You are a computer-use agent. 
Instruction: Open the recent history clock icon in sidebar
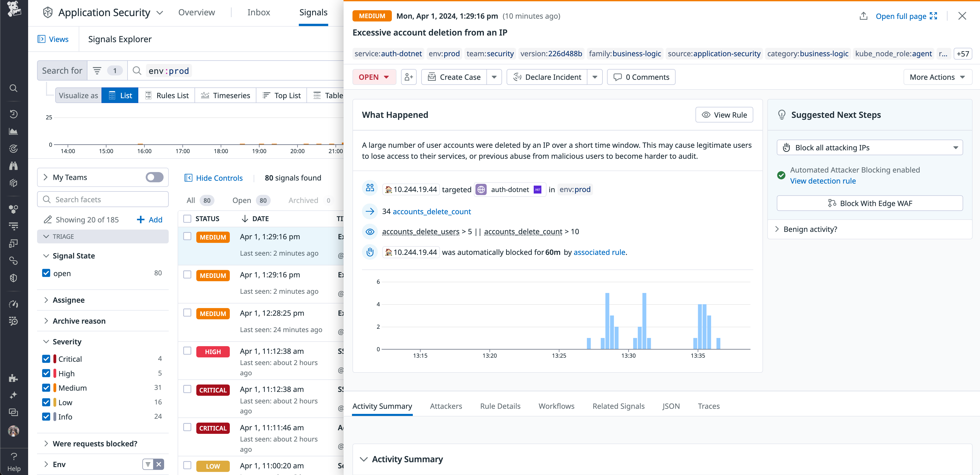[x=13, y=114]
